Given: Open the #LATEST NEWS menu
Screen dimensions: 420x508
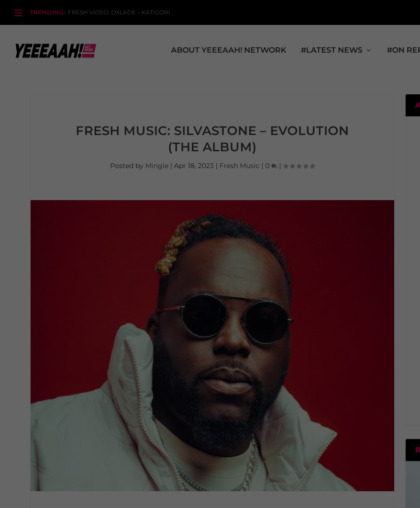Looking at the screenshot, I should pyautogui.click(x=332, y=50).
